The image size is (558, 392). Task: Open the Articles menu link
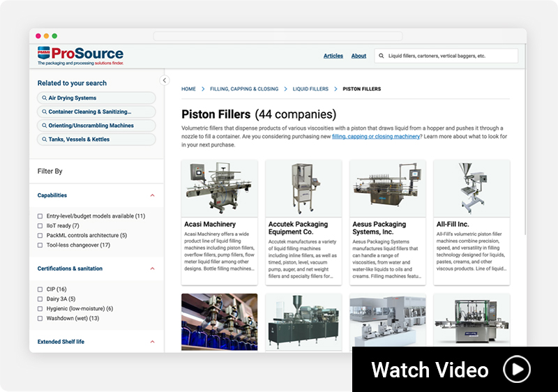point(333,56)
